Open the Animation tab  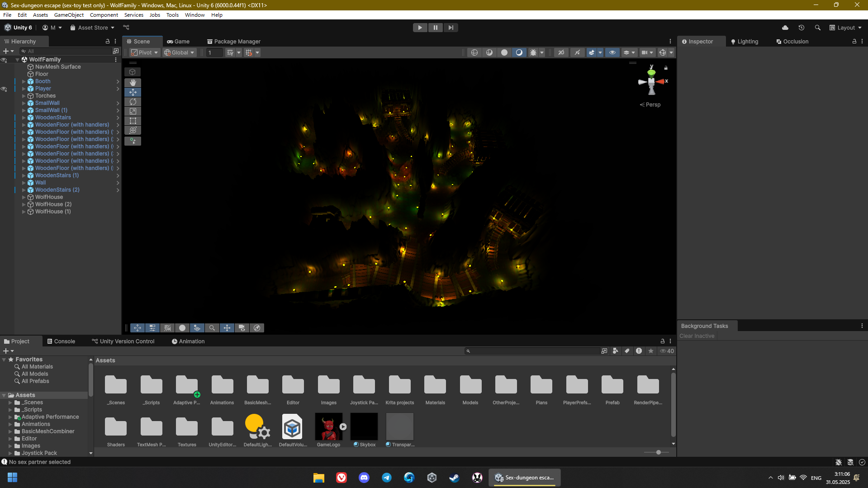[x=188, y=341]
